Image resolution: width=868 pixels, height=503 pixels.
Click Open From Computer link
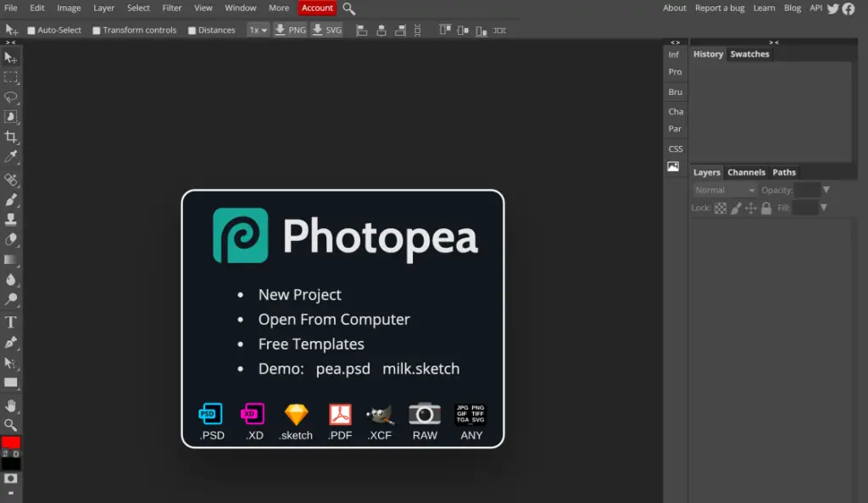coord(334,320)
